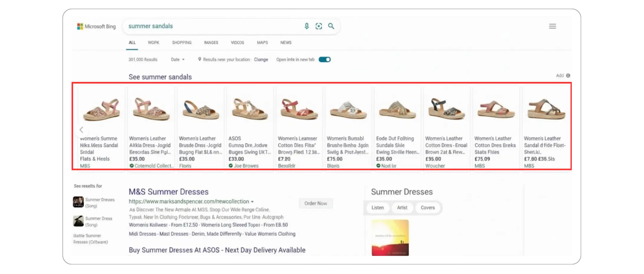Open visual search camera icon
The image size is (644, 274).
pyautogui.click(x=319, y=26)
